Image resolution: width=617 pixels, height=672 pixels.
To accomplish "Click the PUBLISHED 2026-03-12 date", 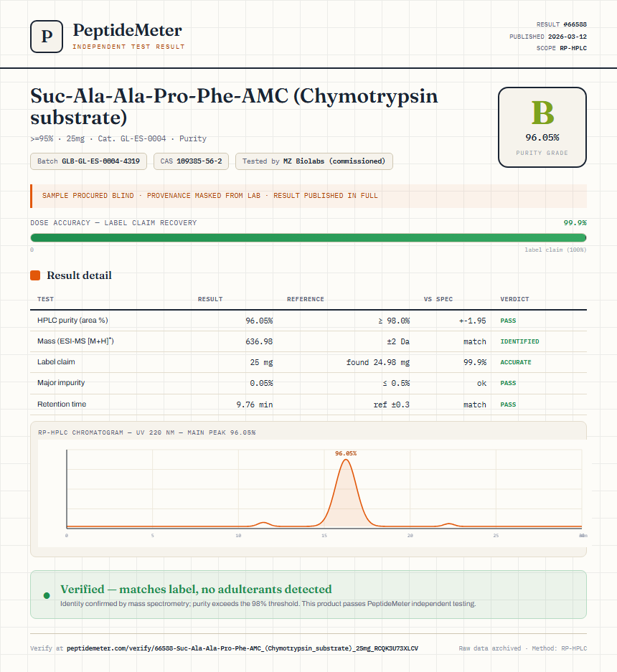I will coord(548,37).
